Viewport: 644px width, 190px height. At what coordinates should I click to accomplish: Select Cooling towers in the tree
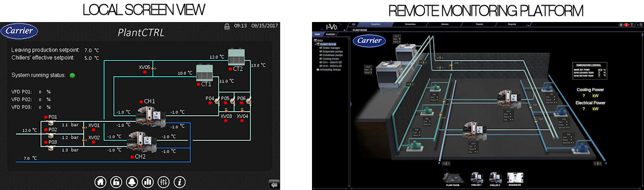[330, 59]
